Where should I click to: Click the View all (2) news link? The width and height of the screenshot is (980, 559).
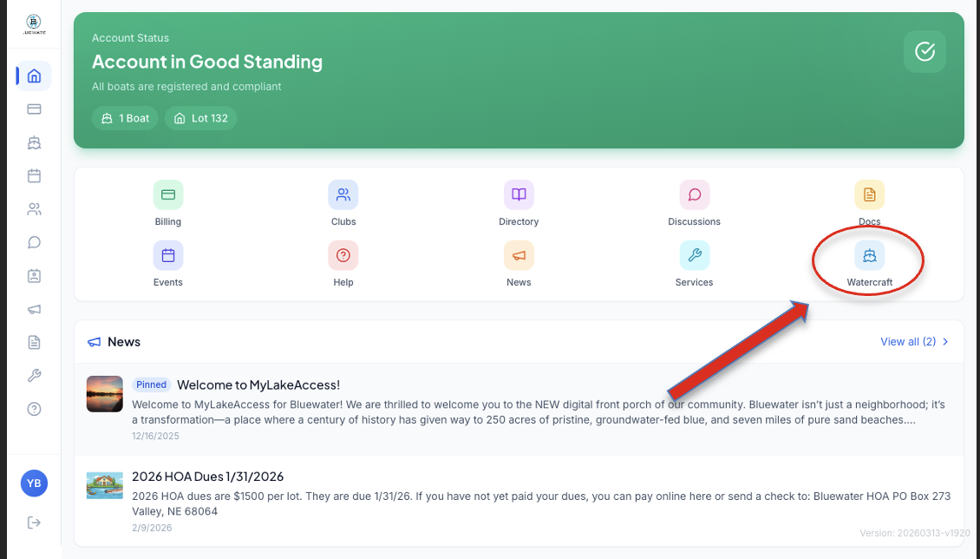[914, 342]
